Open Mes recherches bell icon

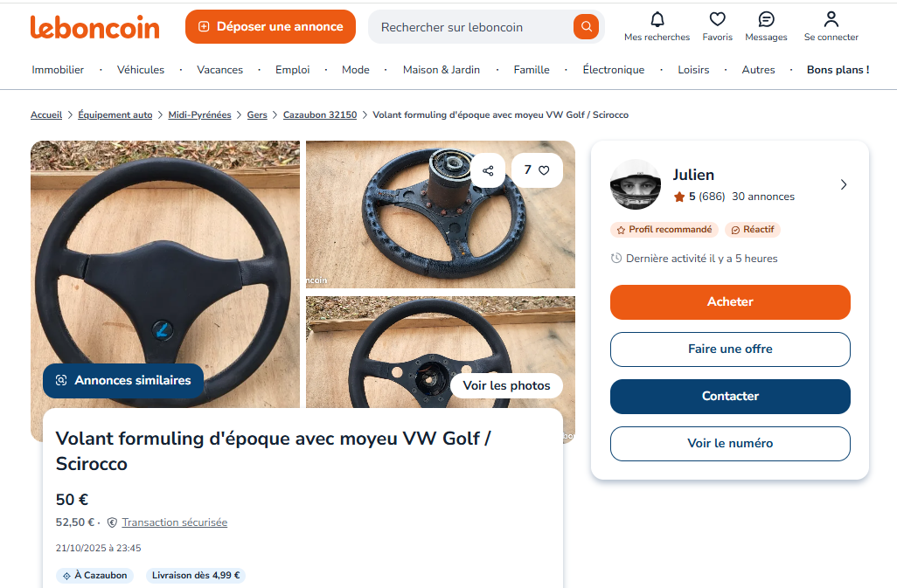[657, 19]
